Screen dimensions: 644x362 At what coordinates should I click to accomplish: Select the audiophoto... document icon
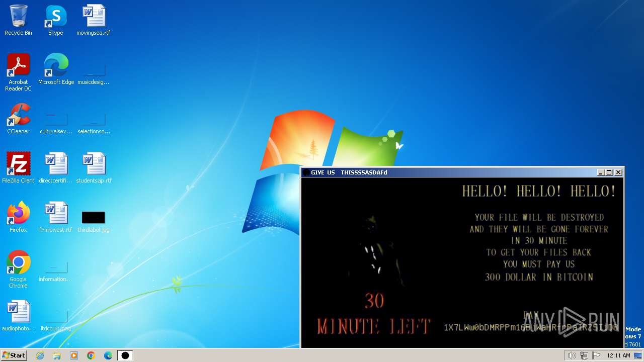point(18,316)
